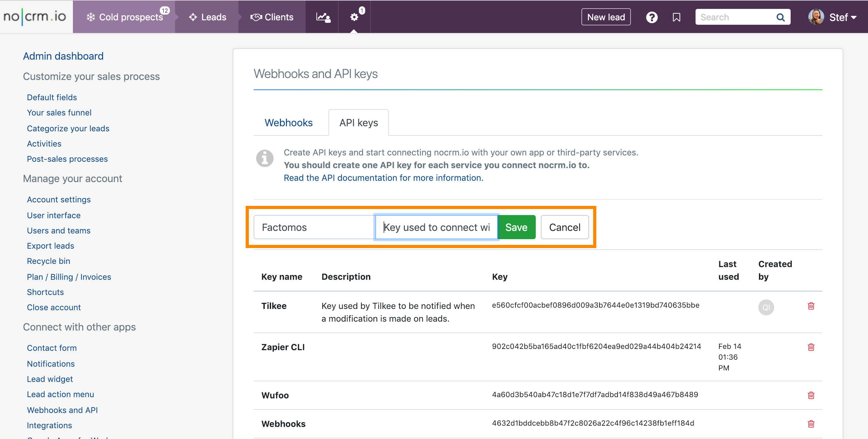Open the help question mark icon
The image size is (868, 439).
pos(651,17)
